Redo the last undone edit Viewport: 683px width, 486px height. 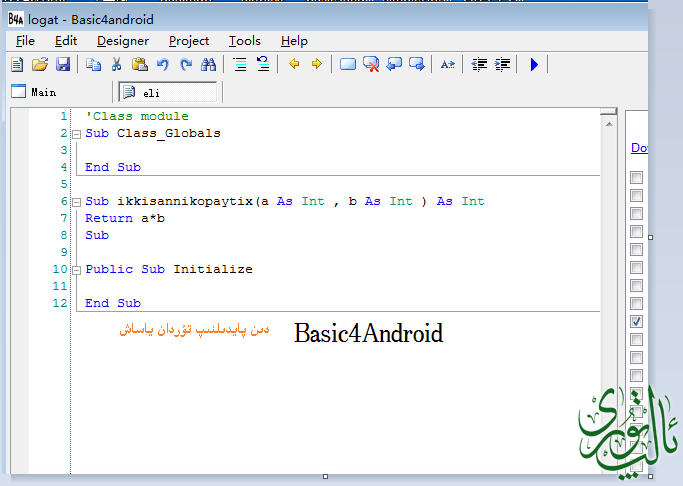(186, 65)
